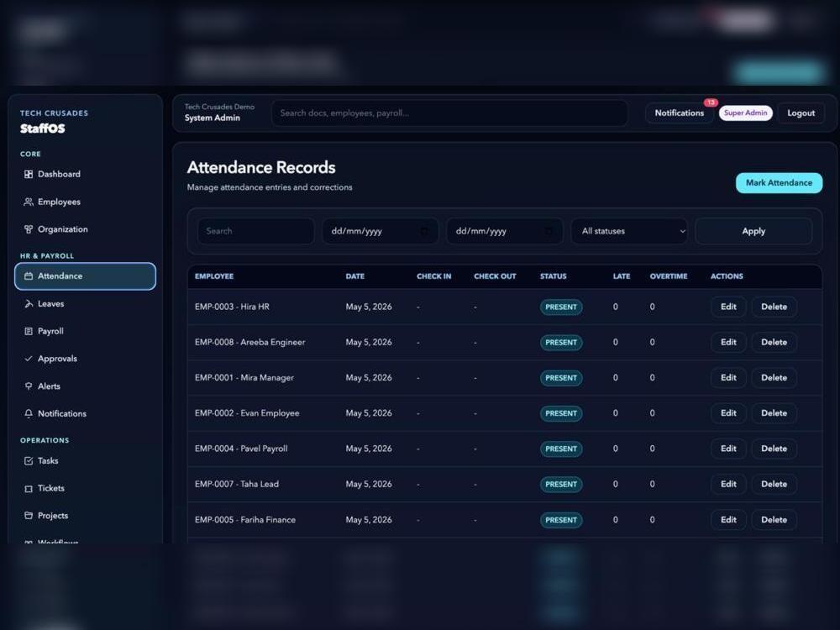
Task: Click the Leaves icon in sidebar
Action: point(29,304)
